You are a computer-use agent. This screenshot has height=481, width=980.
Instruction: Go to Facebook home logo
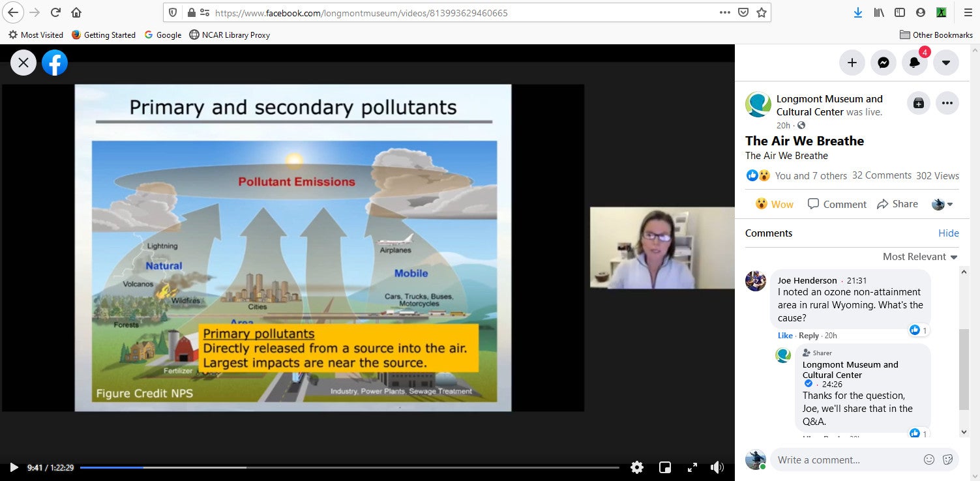(x=55, y=63)
